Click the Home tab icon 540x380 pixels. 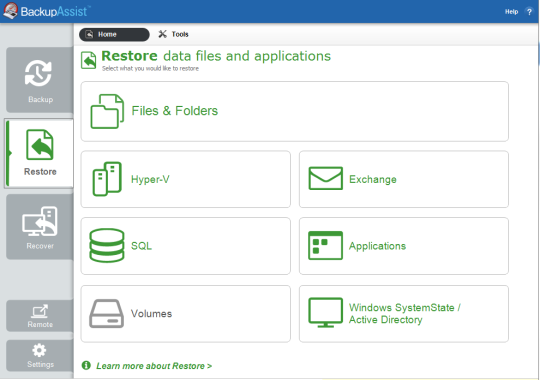click(x=89, y=34)
